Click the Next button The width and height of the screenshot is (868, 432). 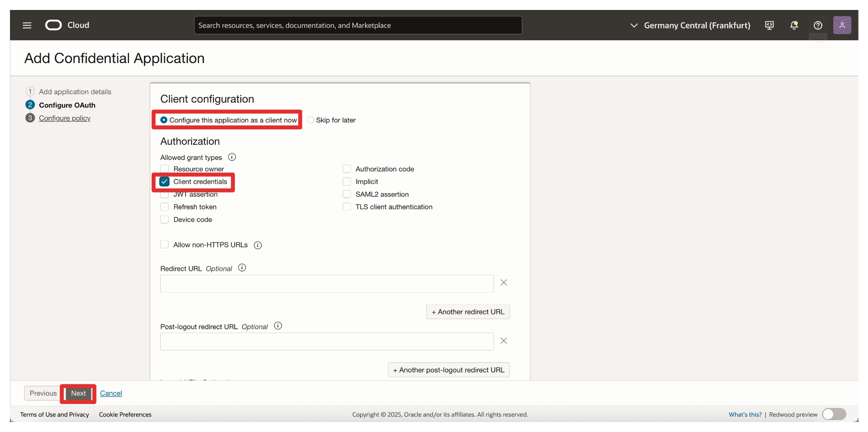[79, 393]
